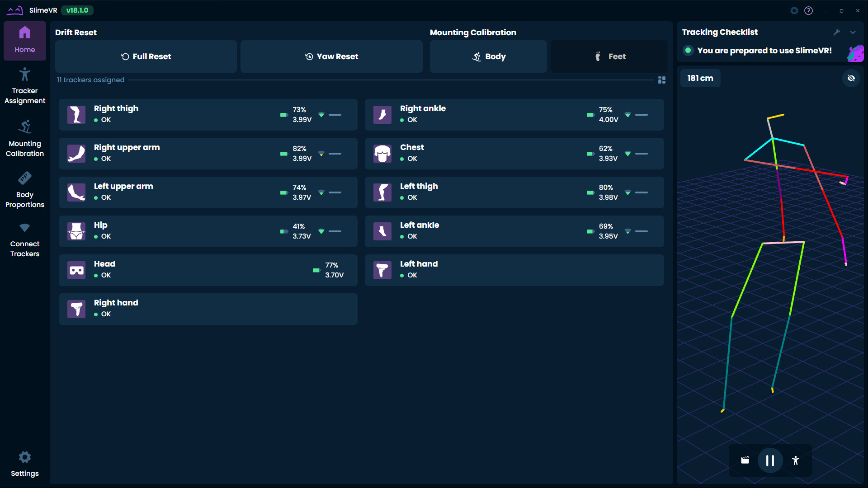Image resolution: width=868 pixels, height=488 pixels.
Task: Open the help question mark icon
Action: point(809,10)
